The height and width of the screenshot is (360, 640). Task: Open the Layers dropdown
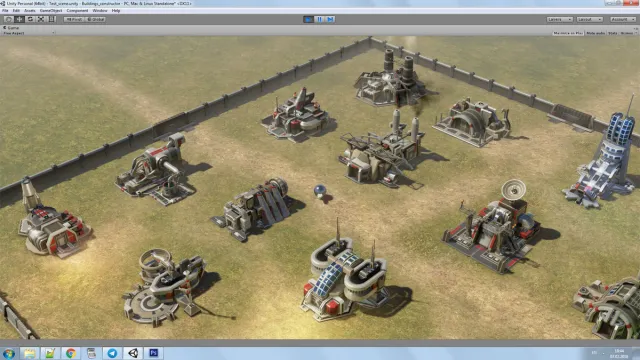coord(560,19)
